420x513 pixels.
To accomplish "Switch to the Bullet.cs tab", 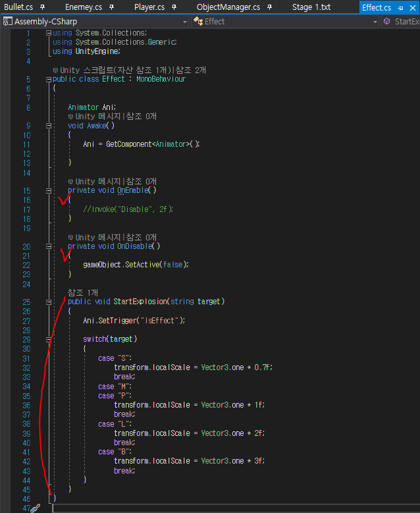I will (x=18, y=7).
